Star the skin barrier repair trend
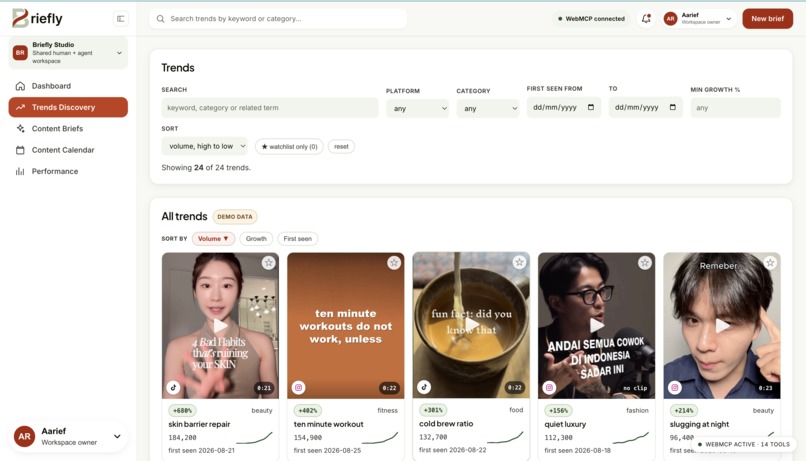806x461 pixels. (x=268, y=263)
